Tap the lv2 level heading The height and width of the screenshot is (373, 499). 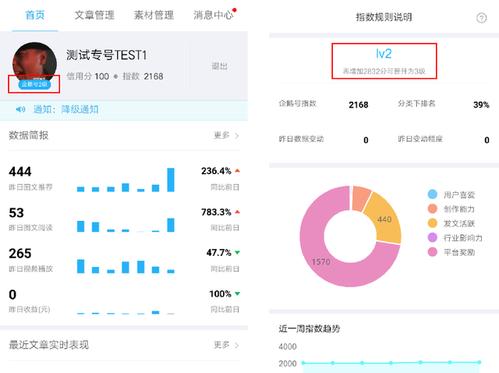pos(384,54)
